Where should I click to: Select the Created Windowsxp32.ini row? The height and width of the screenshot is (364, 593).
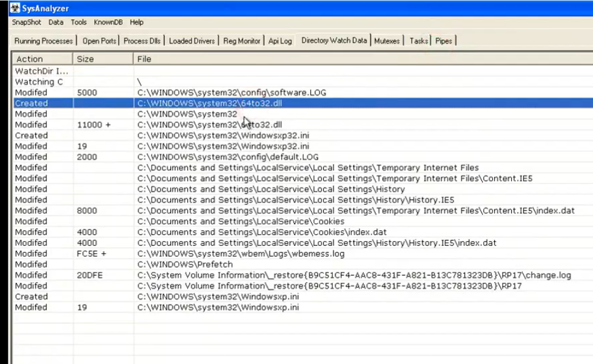pos(303,136)
